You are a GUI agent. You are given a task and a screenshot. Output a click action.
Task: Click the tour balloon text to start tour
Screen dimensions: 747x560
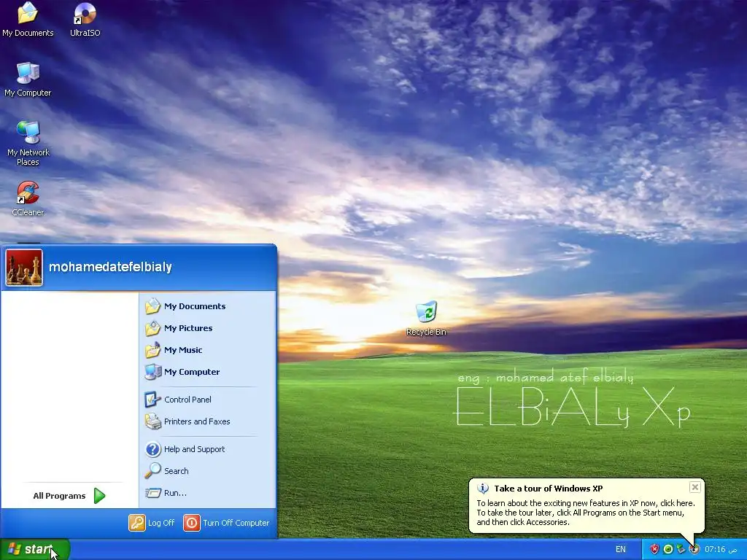pyautogui.click(x=586, y=513)
